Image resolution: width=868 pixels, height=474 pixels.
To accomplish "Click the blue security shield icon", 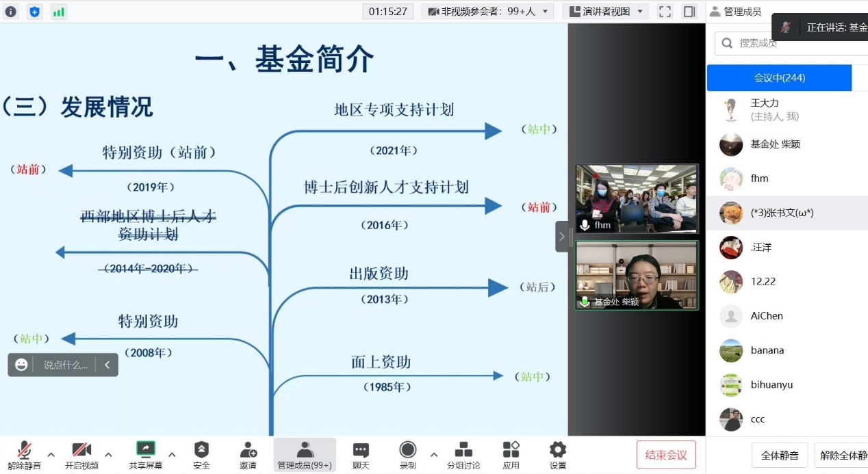I will tap(34, 12).
